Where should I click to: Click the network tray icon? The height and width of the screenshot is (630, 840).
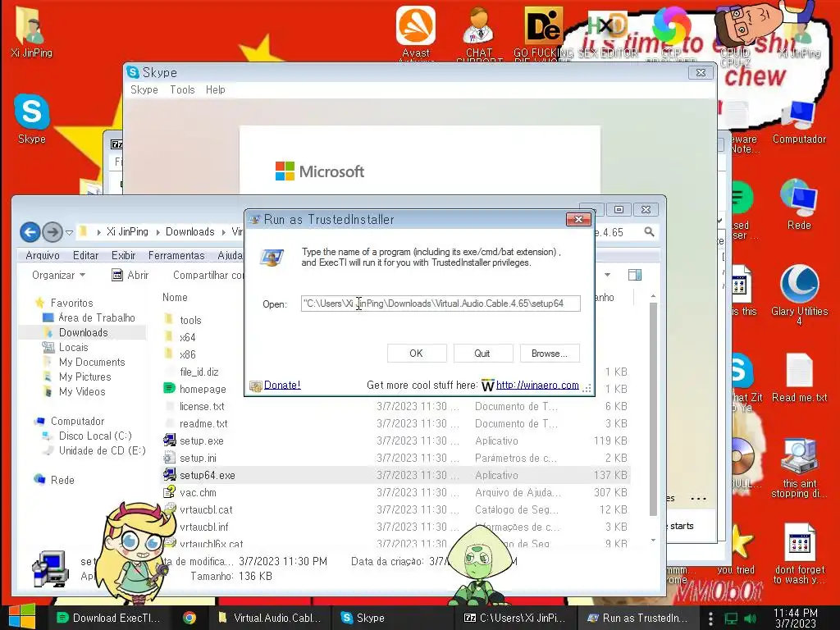click(731, 619)
